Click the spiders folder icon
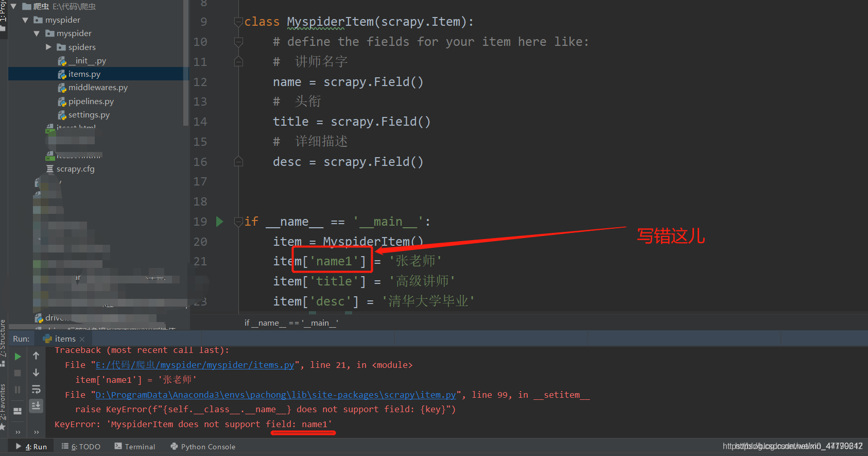The height and width of the screenshot is (456, 868). click(x=61, y=47)
